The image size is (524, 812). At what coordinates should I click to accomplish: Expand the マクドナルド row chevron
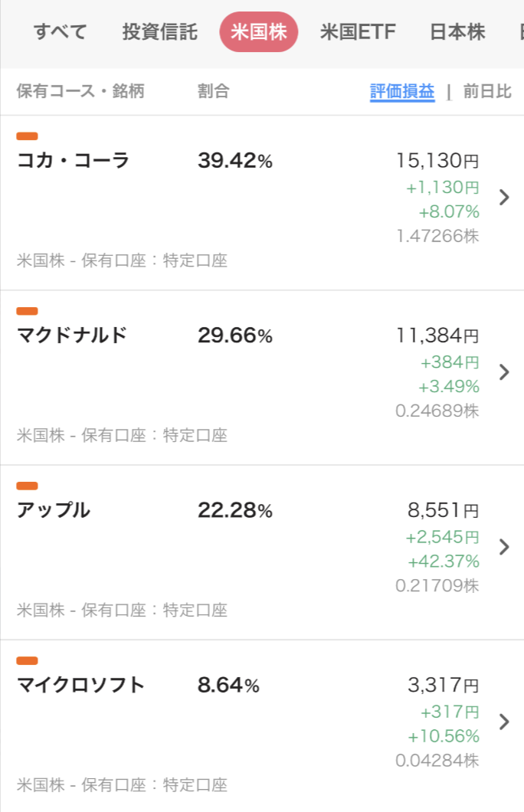click(x=503, y=372)
